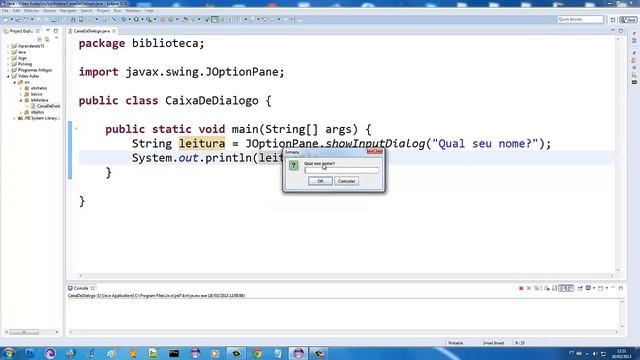
Task: Click Clear Console icon
Action: [547, 288]
